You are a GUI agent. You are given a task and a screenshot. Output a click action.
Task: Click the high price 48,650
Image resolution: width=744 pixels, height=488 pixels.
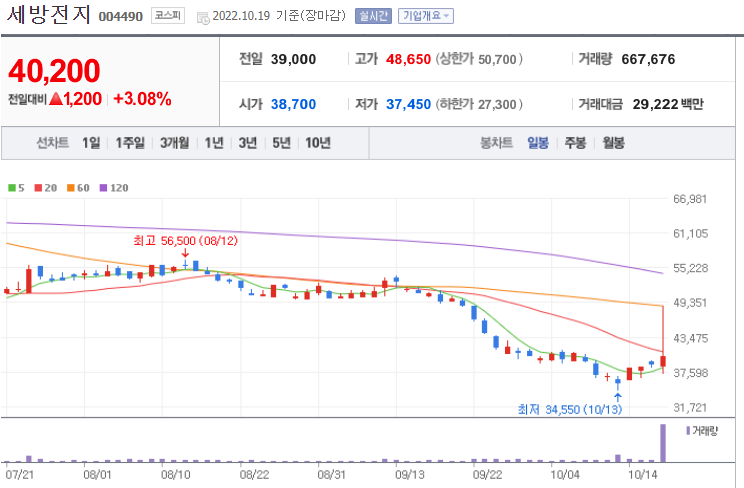(408, 59)
